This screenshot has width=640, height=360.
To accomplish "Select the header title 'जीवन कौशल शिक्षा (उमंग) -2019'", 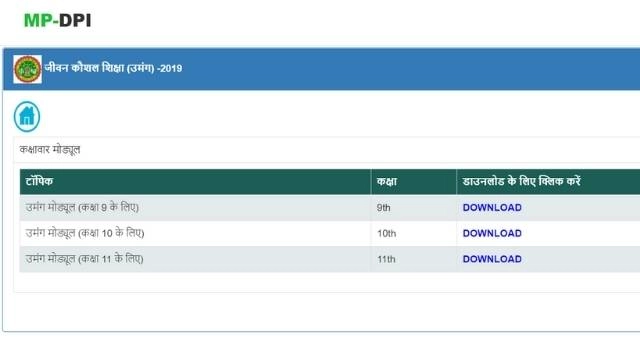I will tap(113, 68).
